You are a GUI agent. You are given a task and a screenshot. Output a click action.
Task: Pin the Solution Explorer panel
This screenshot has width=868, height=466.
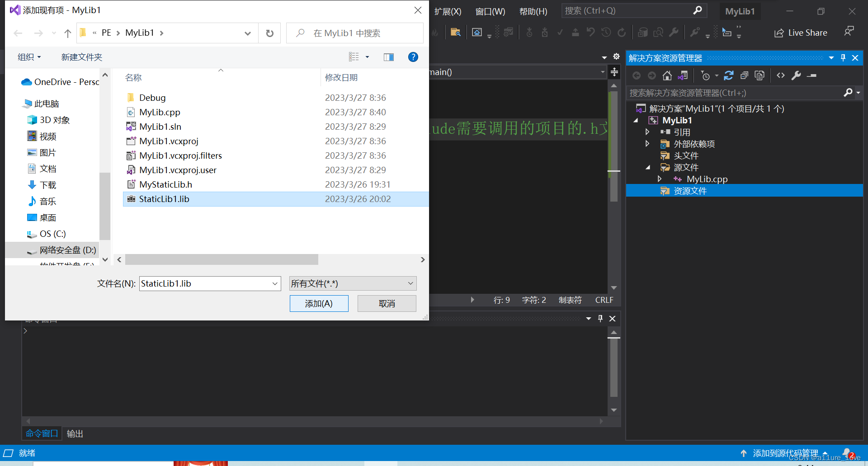(x=843, y=58)
